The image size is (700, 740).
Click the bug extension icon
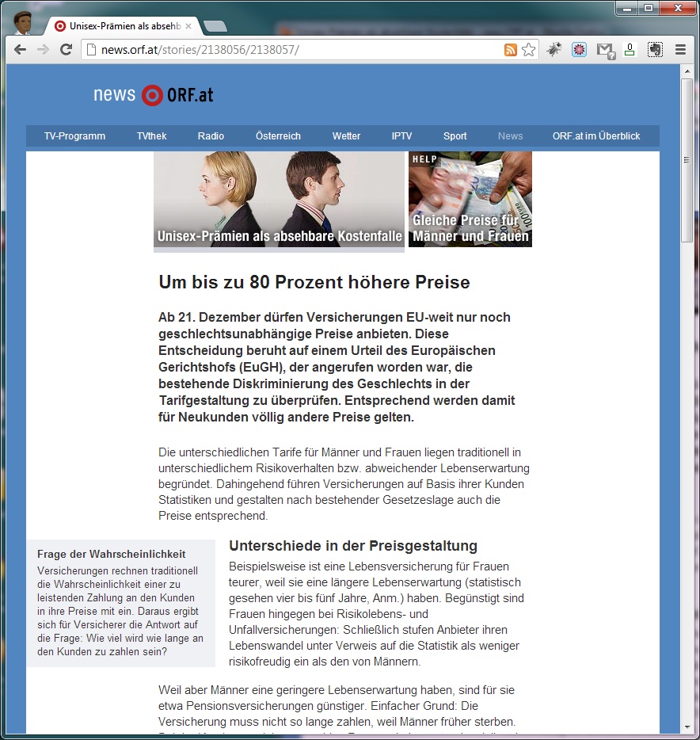click(554, 50)
